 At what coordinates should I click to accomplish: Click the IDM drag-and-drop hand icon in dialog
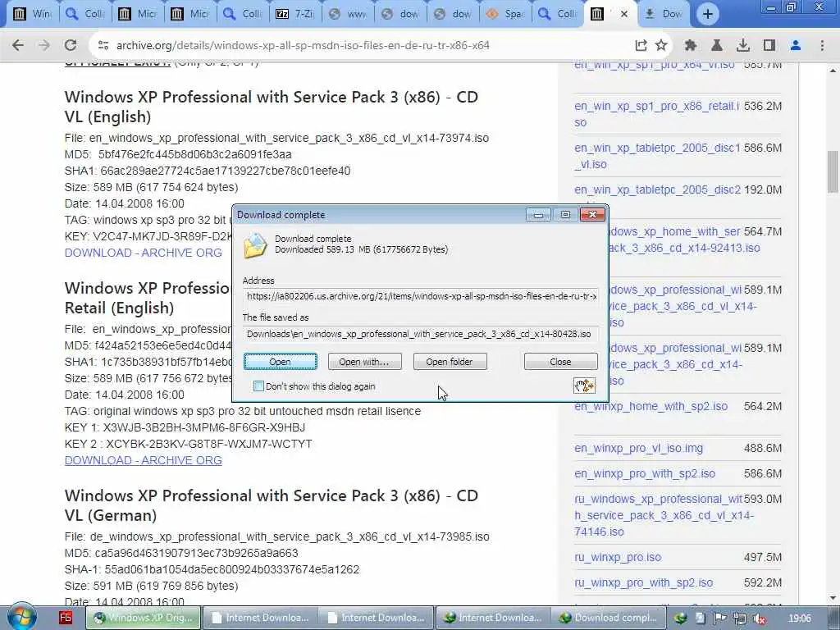(584, 386)
